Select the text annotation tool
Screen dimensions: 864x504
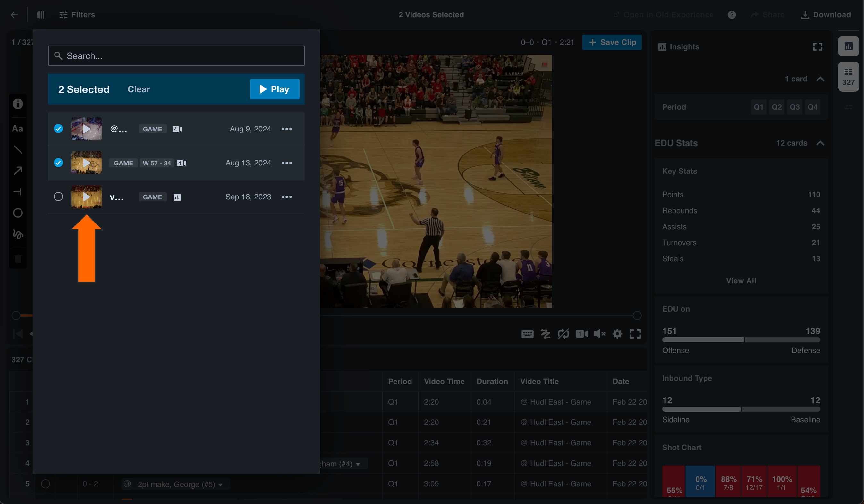click(18, 129)
